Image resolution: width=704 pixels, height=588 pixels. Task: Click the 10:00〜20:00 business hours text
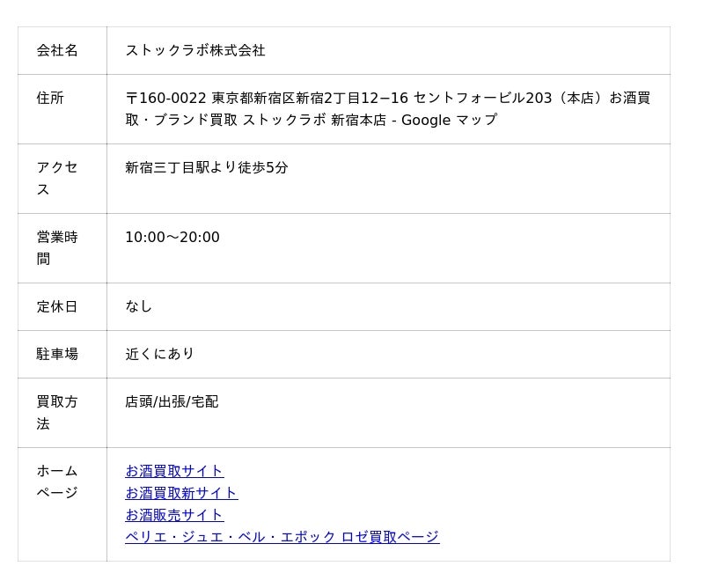coord(172,238)
